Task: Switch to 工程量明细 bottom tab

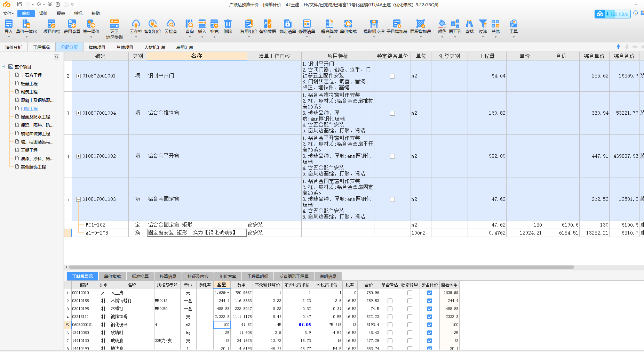Action: point(258,277)
